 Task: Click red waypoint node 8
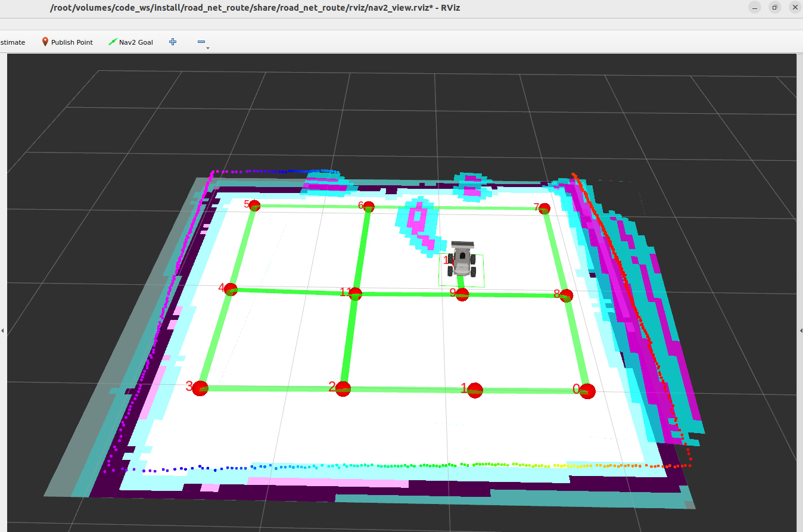coord(566,295)
